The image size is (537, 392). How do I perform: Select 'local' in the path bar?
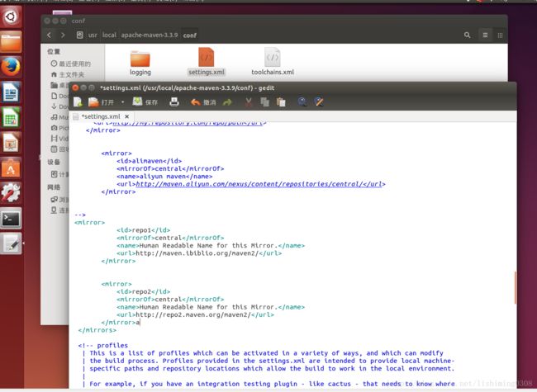point(109,35)
